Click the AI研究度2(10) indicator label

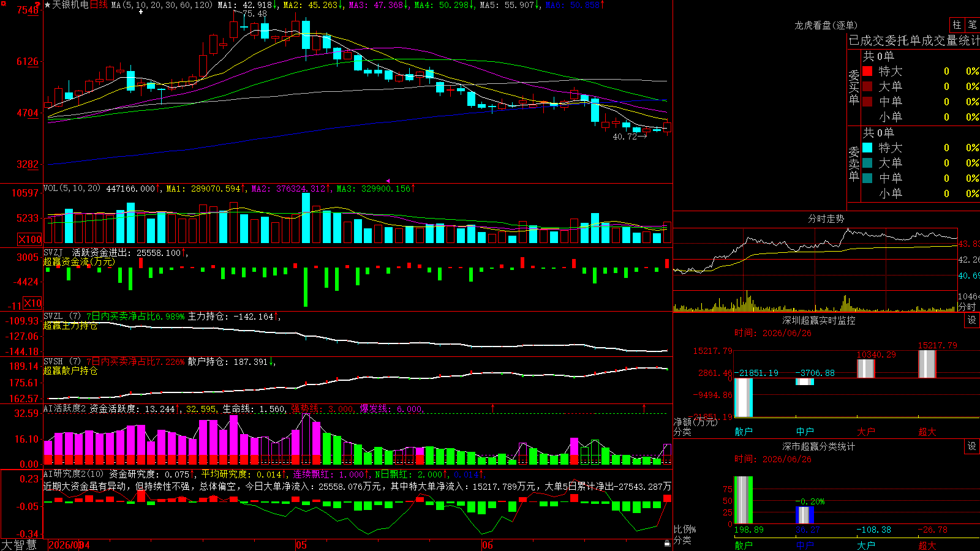(75, 474)
